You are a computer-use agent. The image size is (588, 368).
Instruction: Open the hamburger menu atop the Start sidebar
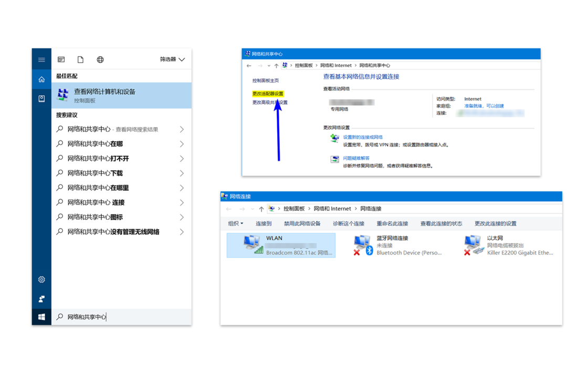(41, 59)
